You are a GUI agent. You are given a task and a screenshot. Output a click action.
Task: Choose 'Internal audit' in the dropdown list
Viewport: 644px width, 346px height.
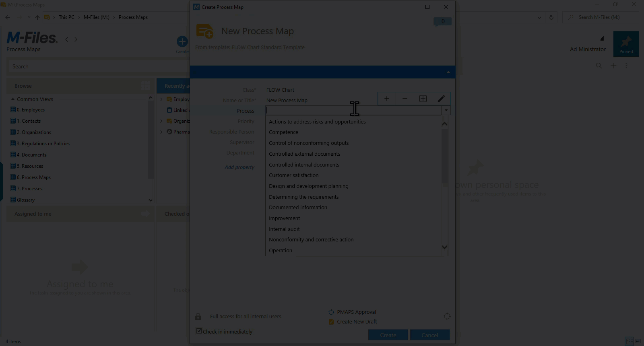point(284,229)
